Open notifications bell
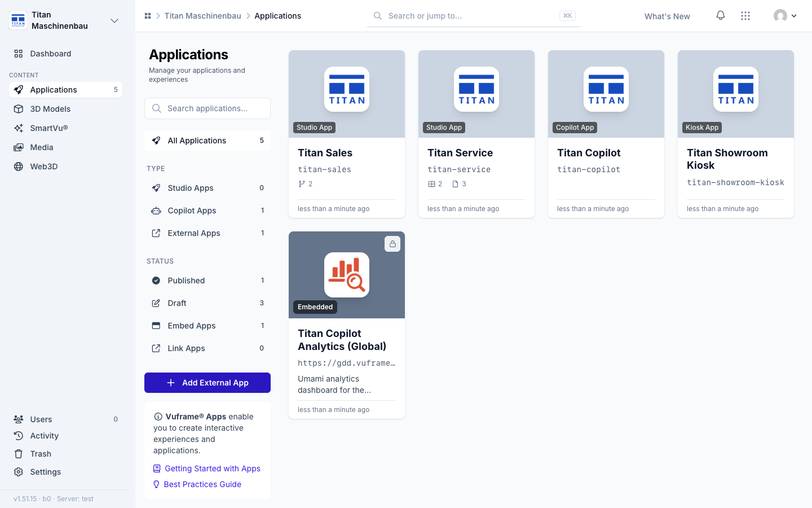Viewport: 812px width, 508px height. coord(721,16)
